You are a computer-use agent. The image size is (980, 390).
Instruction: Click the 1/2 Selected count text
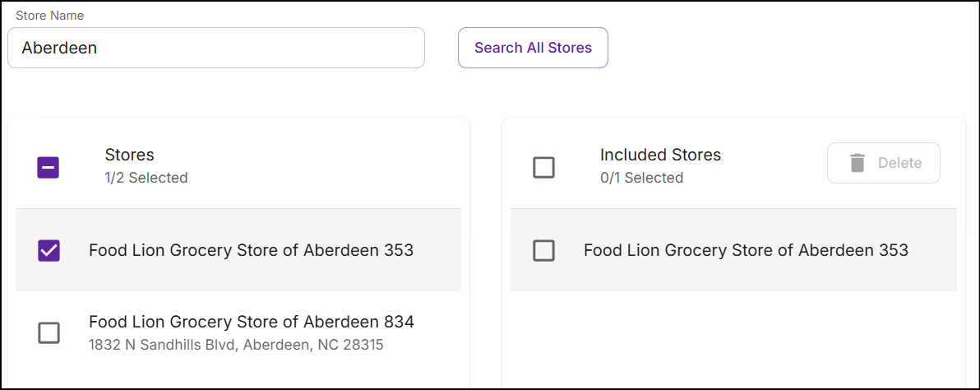point(146,178)
